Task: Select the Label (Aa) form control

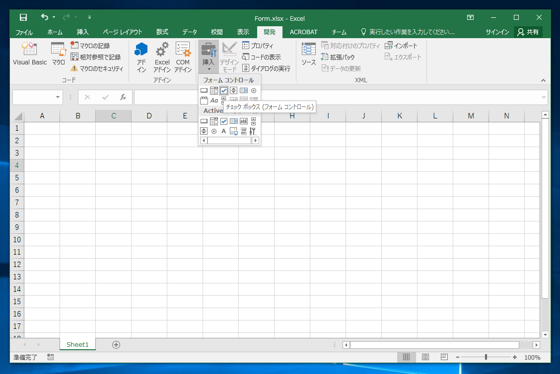Action: 214,100
